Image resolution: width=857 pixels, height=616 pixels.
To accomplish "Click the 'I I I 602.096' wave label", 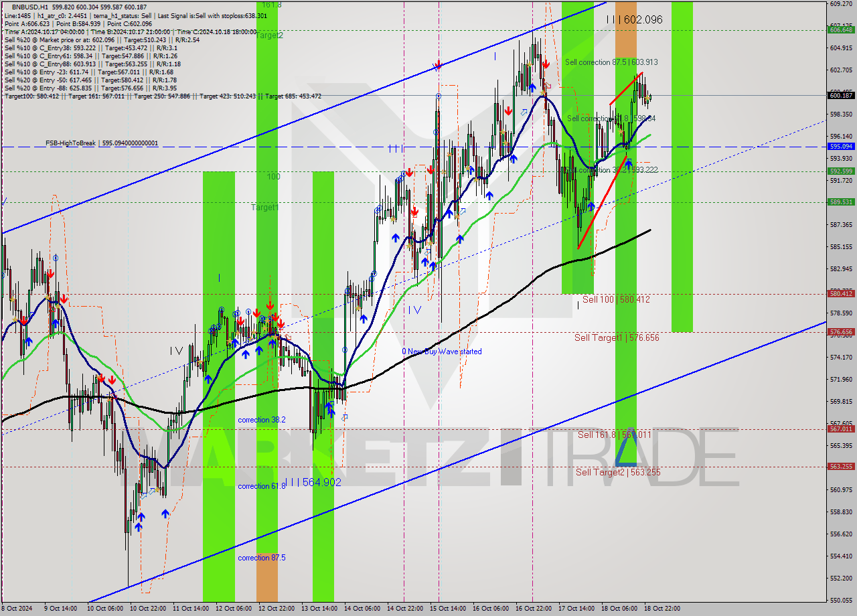I will pos(634,20).
